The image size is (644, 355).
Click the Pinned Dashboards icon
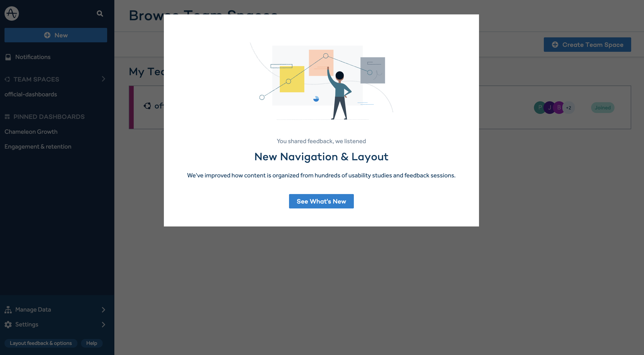(x=7, y=116)
